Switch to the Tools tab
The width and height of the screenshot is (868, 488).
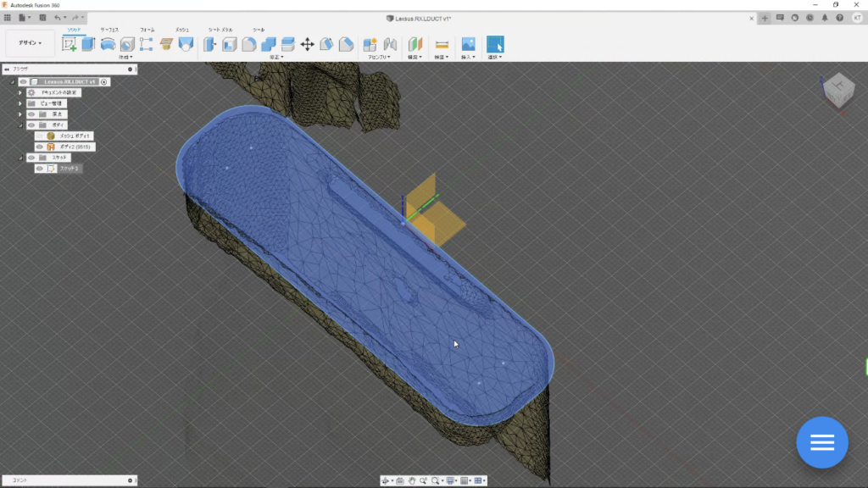click(259, 30)
